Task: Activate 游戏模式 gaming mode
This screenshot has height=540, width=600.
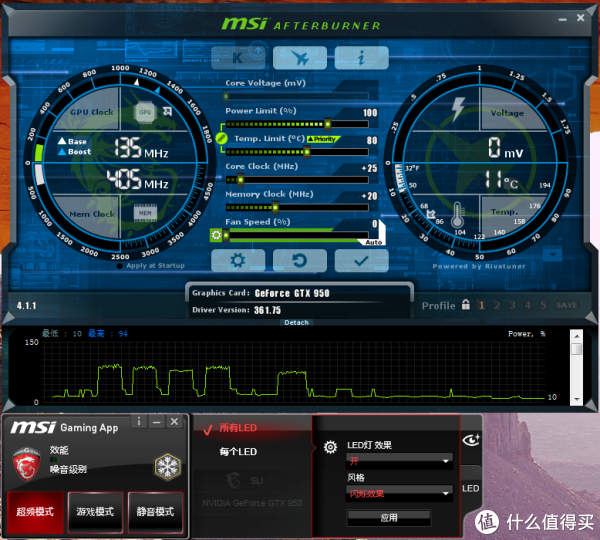Action: pyautogui.click(x=95, y=512)
